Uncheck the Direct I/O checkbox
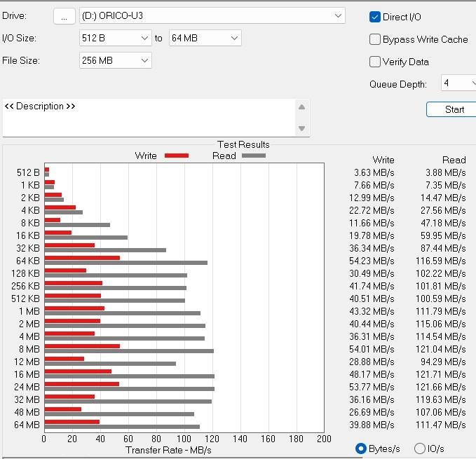 coord(375,17)
